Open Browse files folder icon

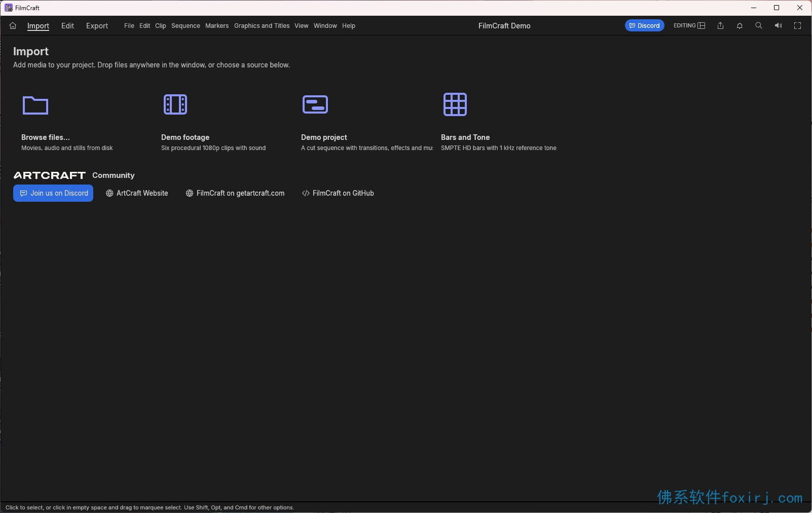tap(35, 105)
